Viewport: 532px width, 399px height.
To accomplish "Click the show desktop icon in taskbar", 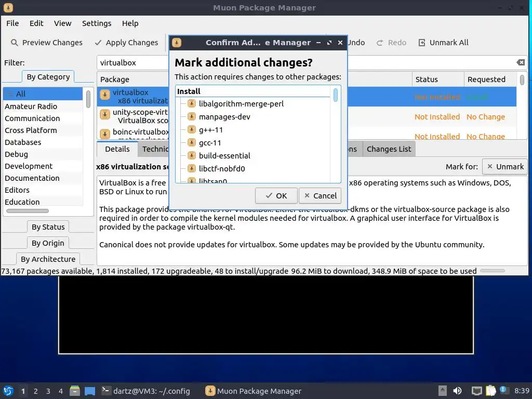I will [x=90, y=391].
